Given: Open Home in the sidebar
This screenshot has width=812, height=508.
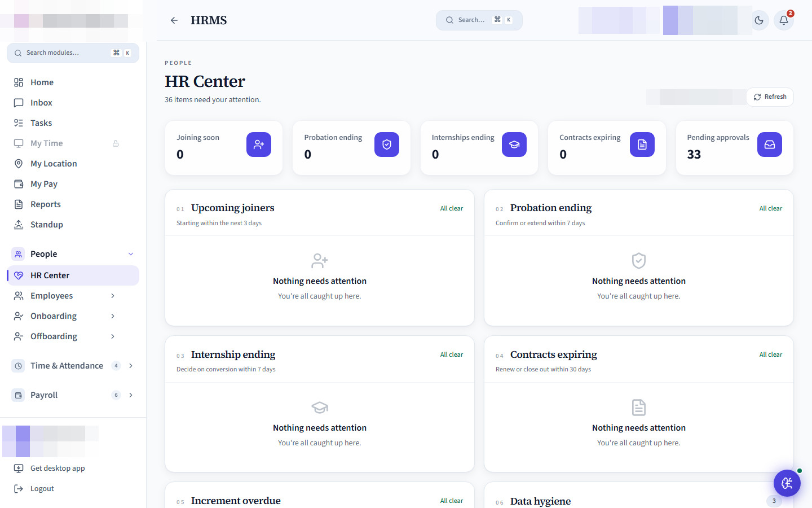Looking at the screenshot, I should point(73,82).
